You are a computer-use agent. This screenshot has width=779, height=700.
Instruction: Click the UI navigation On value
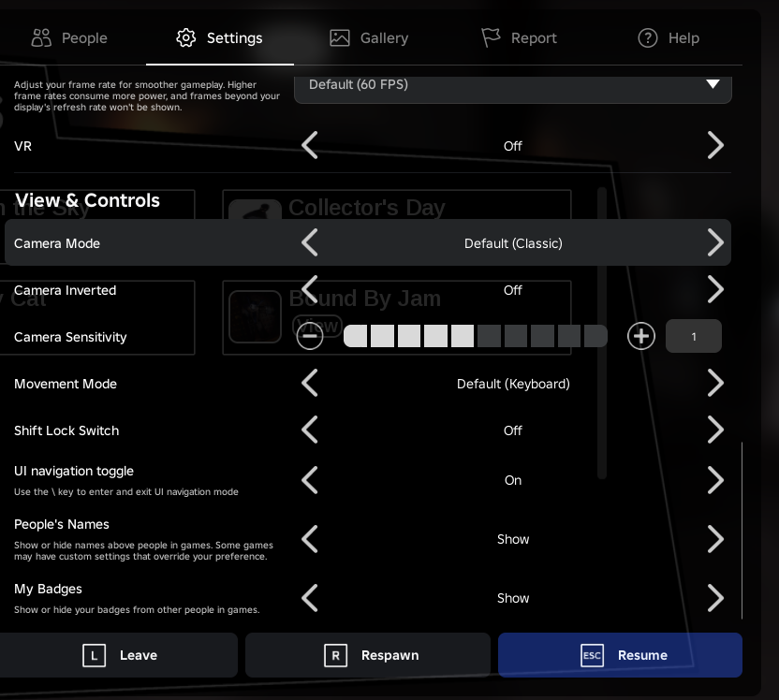pos(513,480)
